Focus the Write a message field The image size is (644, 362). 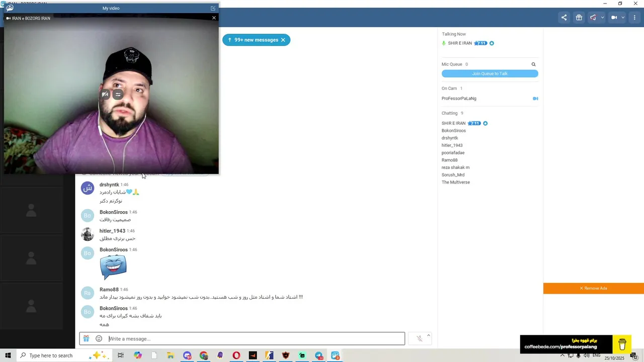tap(256, 339)
